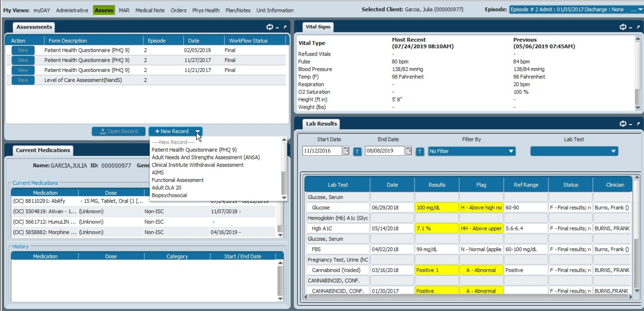Open the Filter By dropdown

(x=511, y=151)
